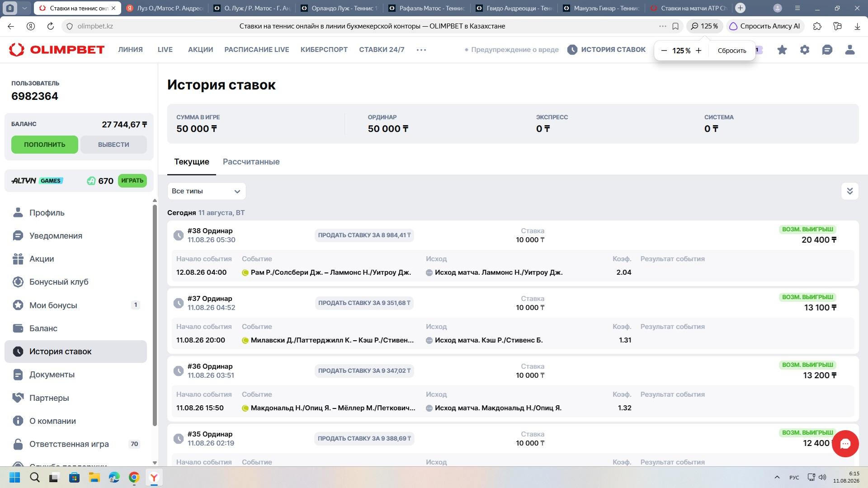Viewport: 868px width, 488px height.
Task: Open Баланс in the sidebar
Action: pos(75,328)
